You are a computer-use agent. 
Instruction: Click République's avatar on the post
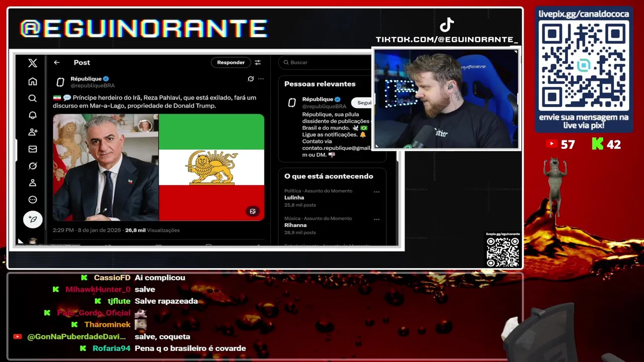pos(60,82)
